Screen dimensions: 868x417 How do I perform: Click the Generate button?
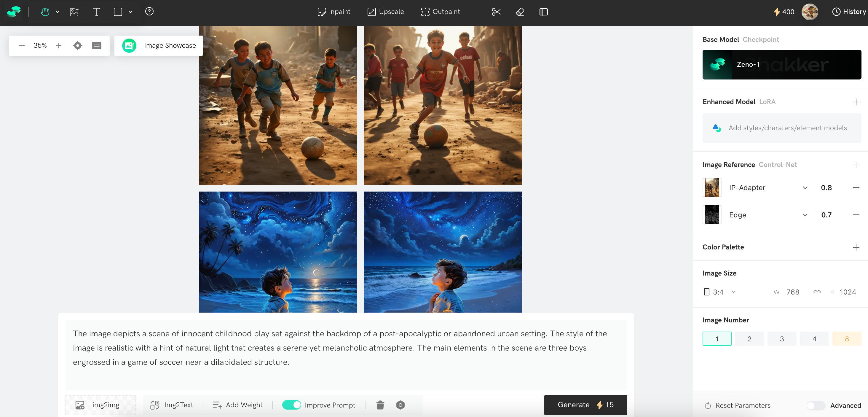[x=585, y=405]
